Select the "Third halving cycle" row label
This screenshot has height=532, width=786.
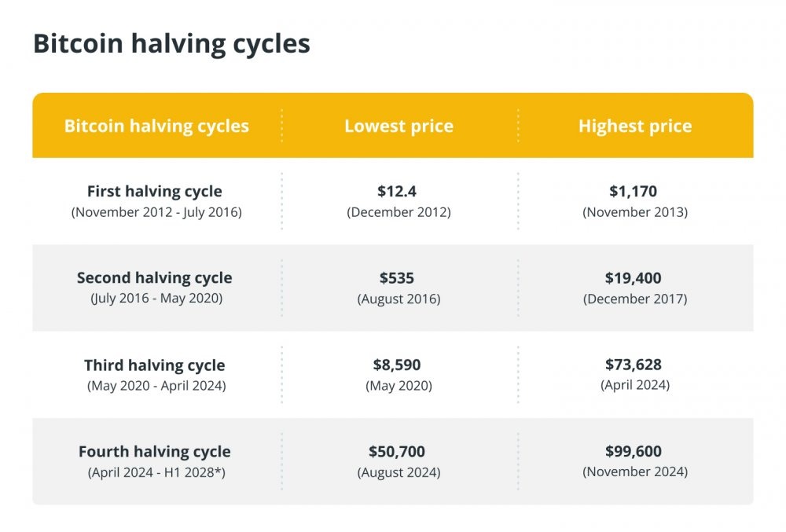[x=155, y=365]
